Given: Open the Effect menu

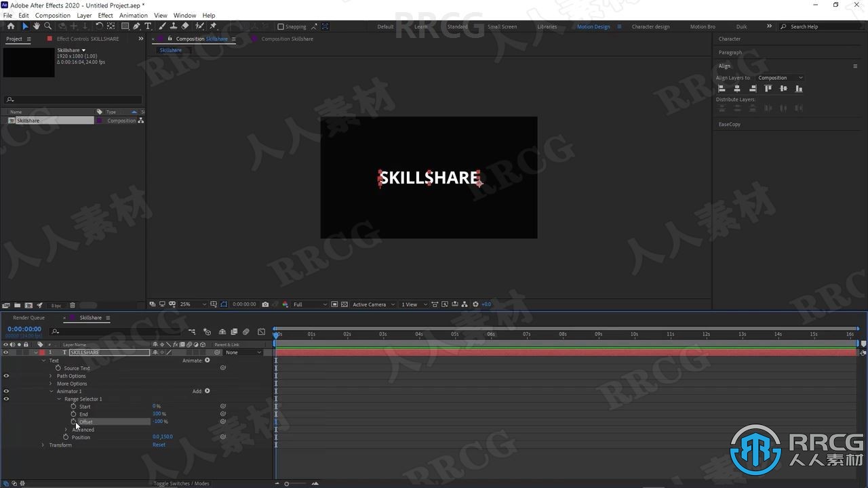Looking at the screenshot, I should click(x=105, y=16).
